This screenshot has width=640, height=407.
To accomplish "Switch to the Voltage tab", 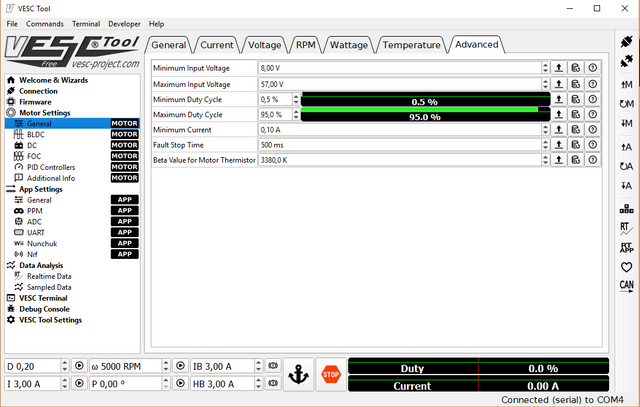I will click(x=264, y=45).
